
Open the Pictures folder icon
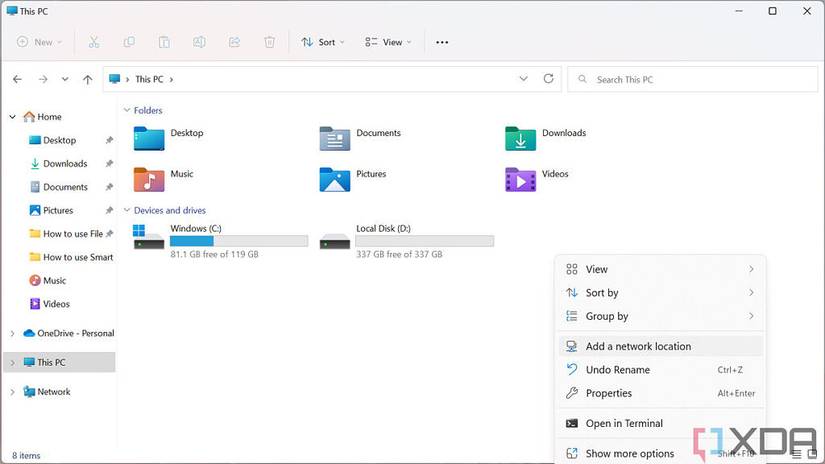click(335, 179)
